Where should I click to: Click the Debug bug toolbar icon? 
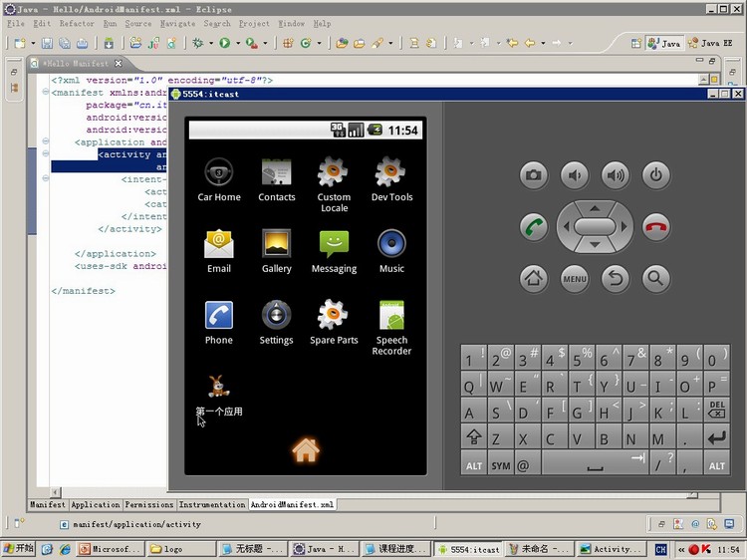tap(197, 43)
